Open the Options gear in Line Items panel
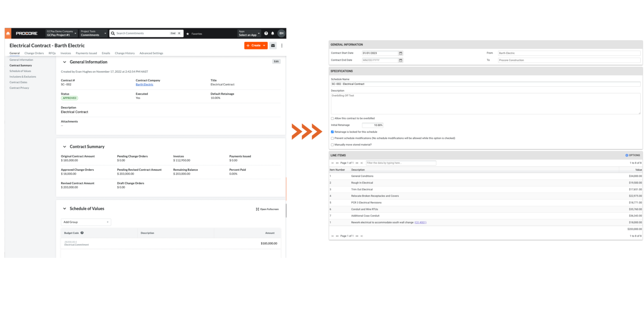The width and height of the screenshot is (644, 319). [x=632, y=155]
